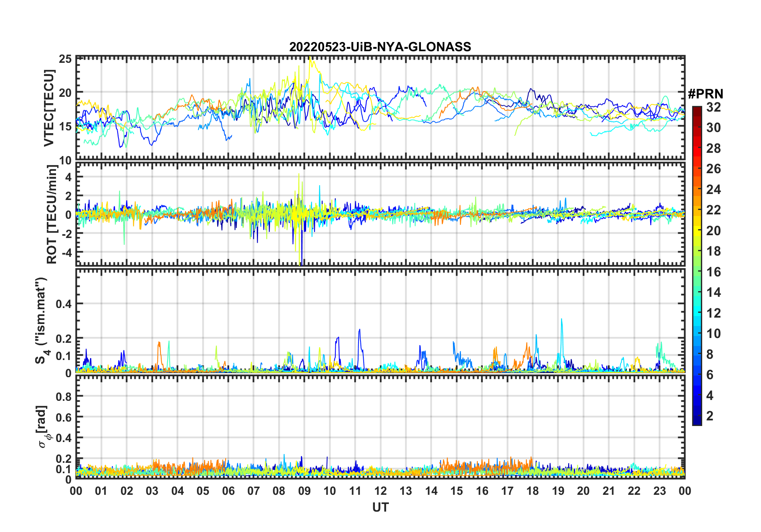Select tick label 8 on the PRN colorbar
The image size is (761, 532).
[710, 354]
